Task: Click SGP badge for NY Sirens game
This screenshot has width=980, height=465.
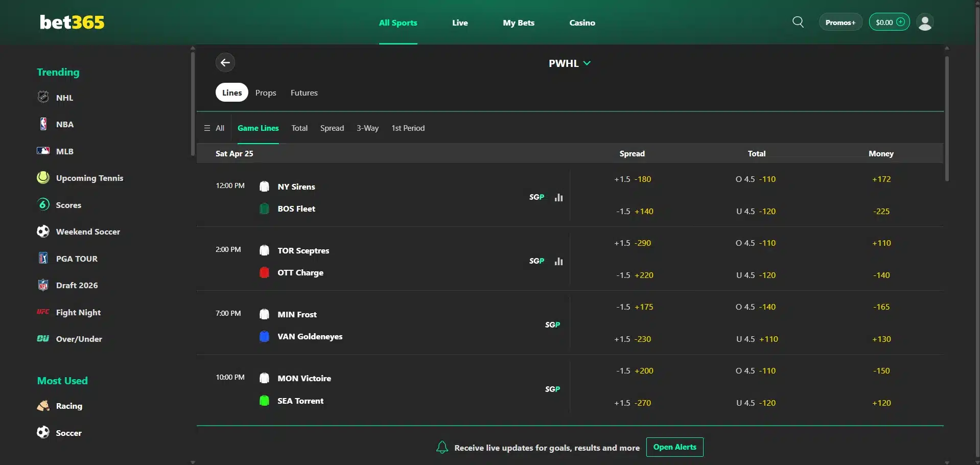Action: 537,197
